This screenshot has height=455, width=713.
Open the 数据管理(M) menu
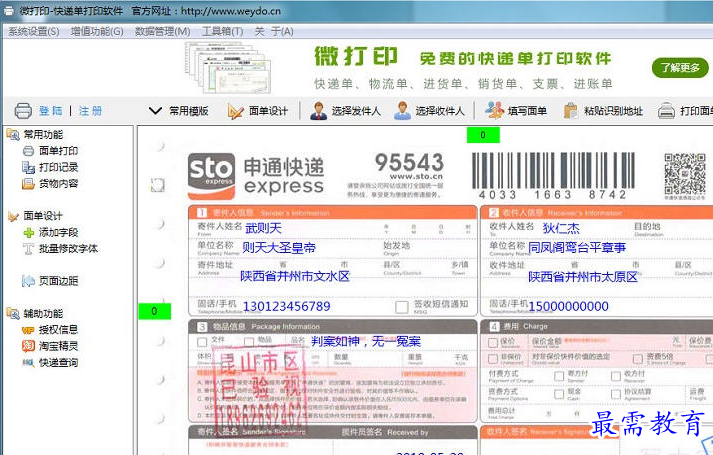(x=162, y=31)
